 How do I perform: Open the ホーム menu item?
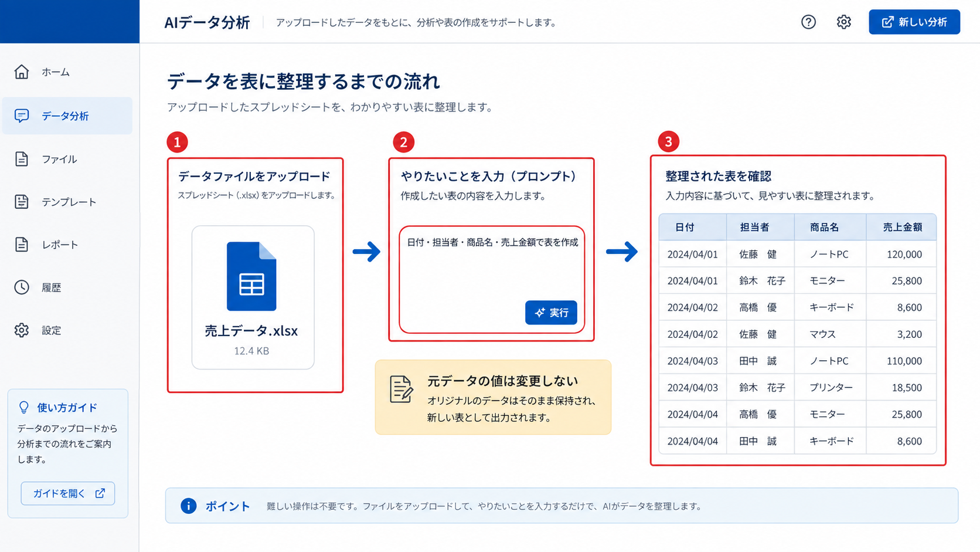[67, 72]
